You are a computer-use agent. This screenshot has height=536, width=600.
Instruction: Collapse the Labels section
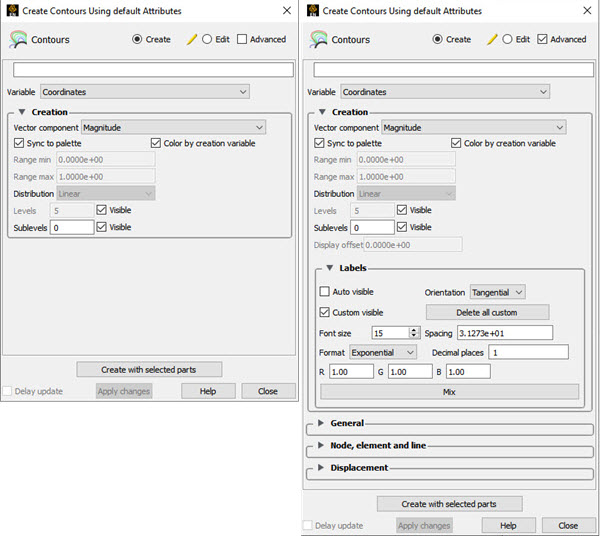(x=329, y=268)
